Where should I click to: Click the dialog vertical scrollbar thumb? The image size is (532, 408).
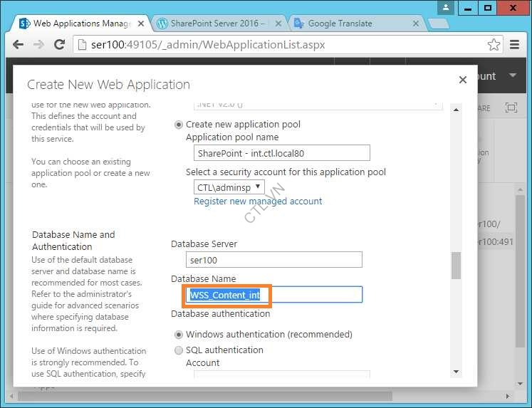point(456,265)
